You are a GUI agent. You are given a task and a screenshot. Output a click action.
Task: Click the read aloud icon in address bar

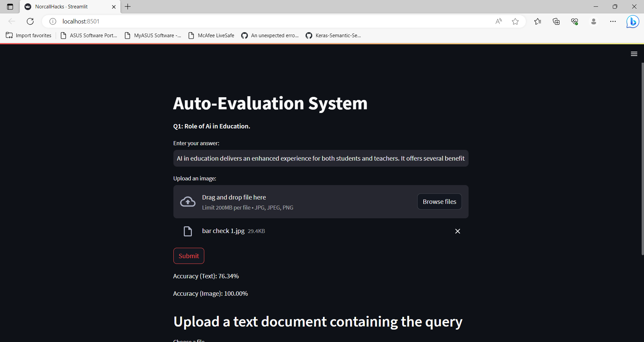[x=498, y=21]
